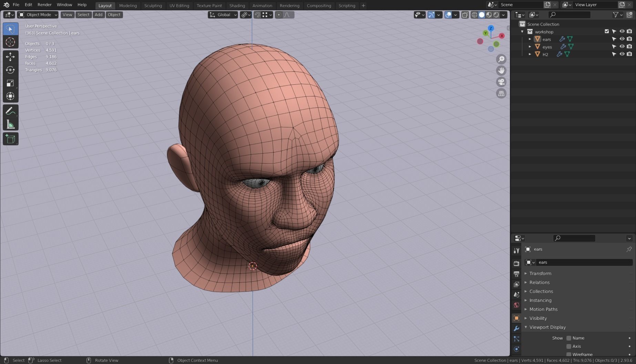Click the Blender logo menu icon
The height and width of the screenshot is (364, 636).
coord(6,5)
